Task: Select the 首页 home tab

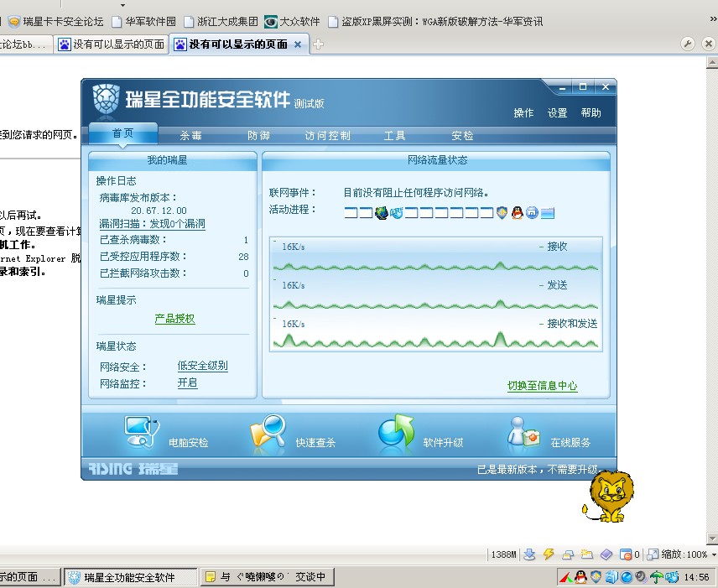Action: point(123,133)
